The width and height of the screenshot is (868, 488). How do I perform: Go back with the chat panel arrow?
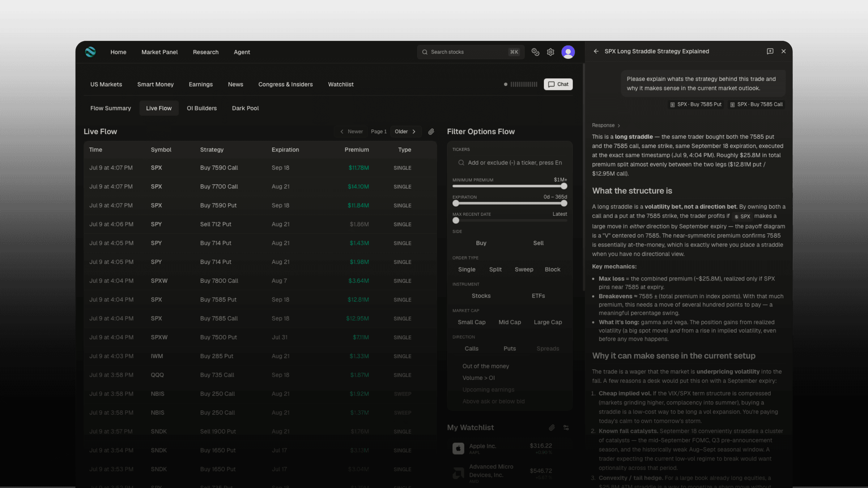click(x=596, y=51)
